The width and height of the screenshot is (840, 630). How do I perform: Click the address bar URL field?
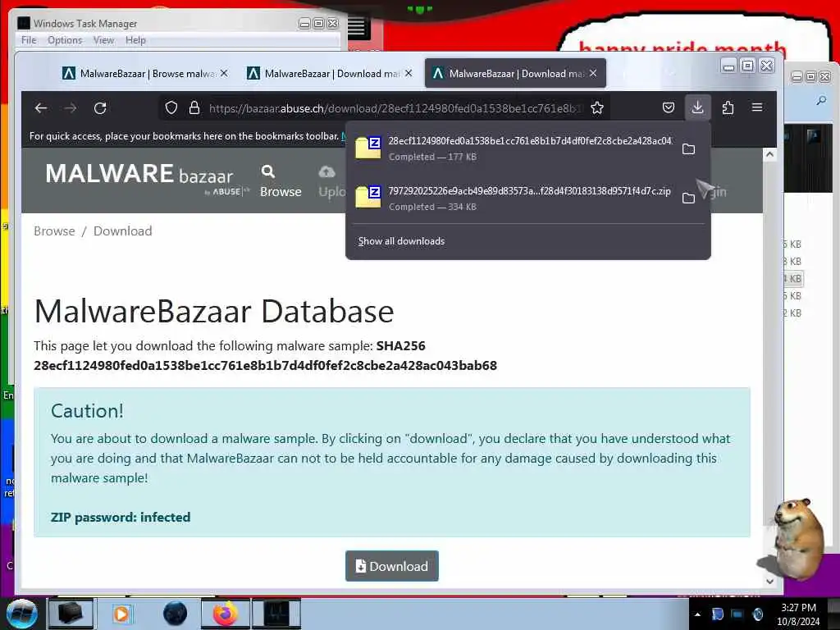pyautogui.click(x=394, y=108)
